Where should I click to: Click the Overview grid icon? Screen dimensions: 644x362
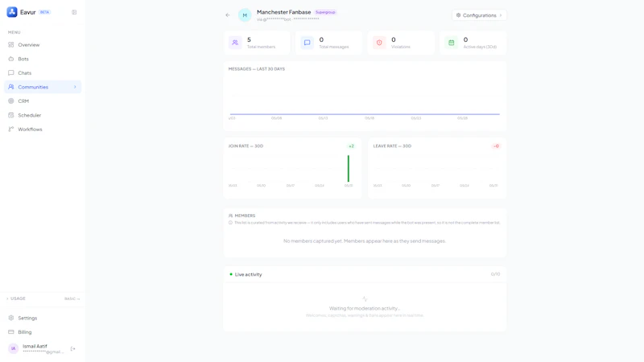11,45
